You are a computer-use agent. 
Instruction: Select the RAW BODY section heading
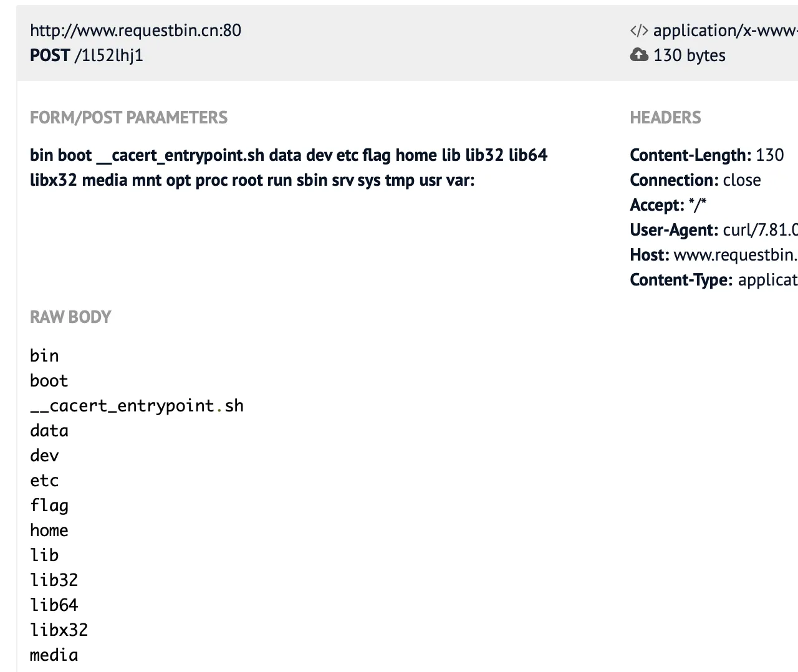pyautogui.click(x=70, y=317)
